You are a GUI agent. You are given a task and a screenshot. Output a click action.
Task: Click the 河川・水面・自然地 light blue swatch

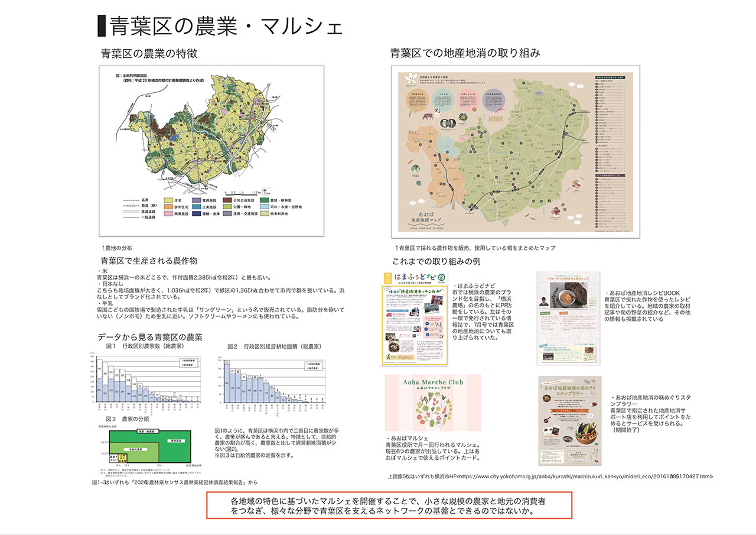point(265,207)
